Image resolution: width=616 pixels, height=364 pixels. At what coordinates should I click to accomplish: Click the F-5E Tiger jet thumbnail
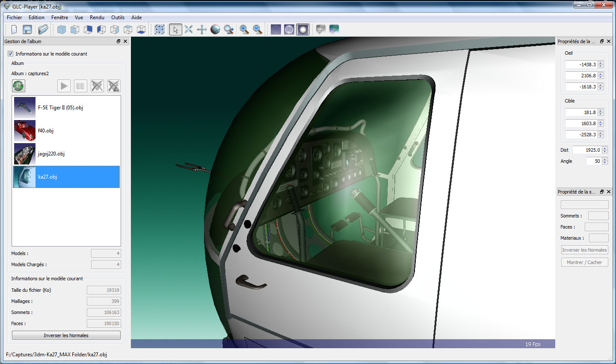tap(25, 108)
